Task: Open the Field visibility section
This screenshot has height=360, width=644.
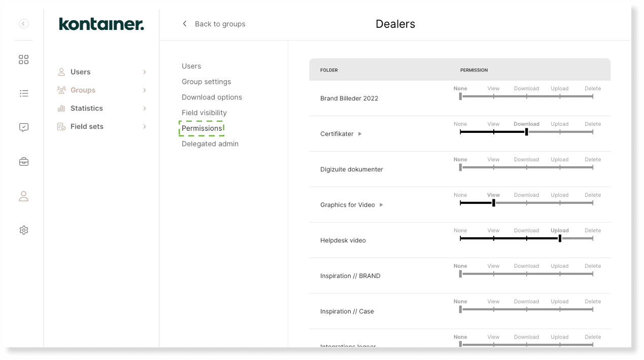Action: 204,113
